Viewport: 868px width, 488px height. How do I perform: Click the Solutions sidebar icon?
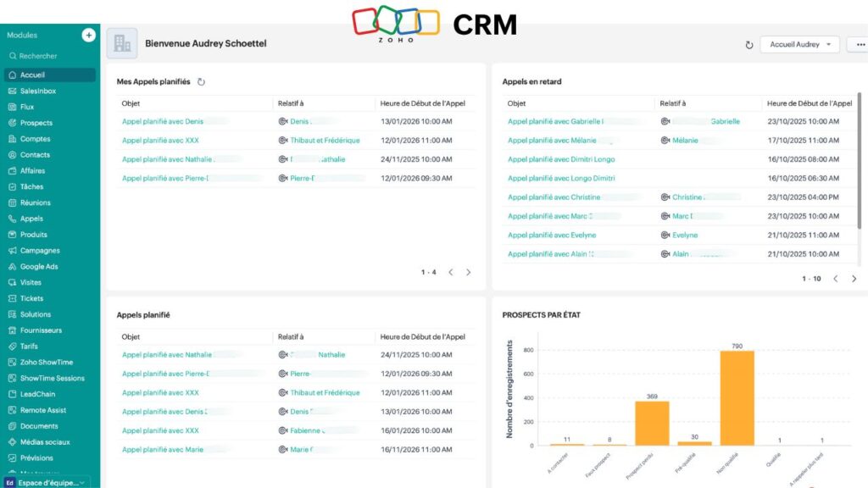[12, 314]
